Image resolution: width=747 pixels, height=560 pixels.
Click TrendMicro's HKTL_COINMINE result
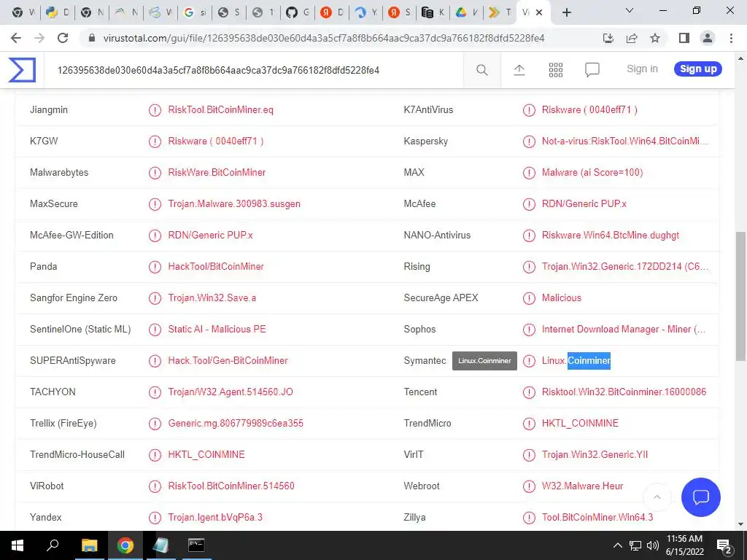[x=580, y=424]
